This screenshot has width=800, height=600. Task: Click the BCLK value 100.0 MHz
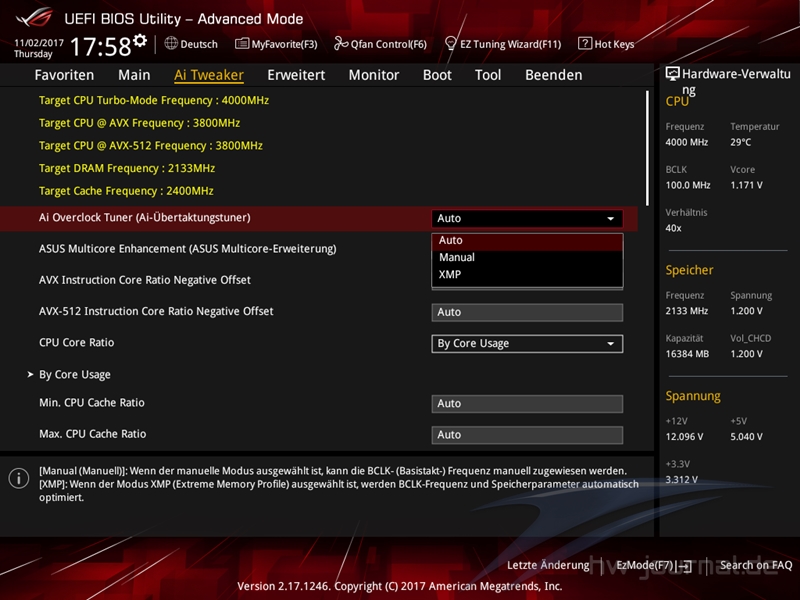(688, 185)
